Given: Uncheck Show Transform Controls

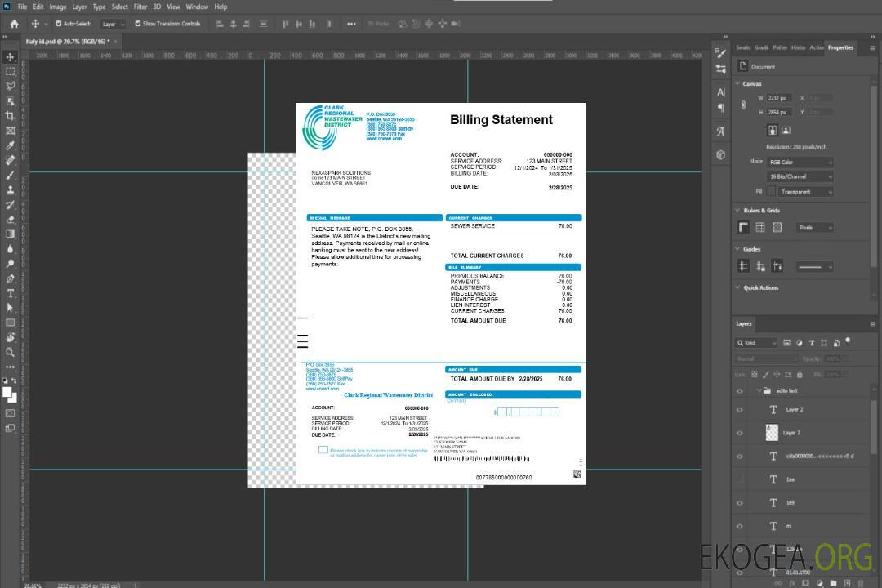Looking at the screenshot, I should point(138,24).
